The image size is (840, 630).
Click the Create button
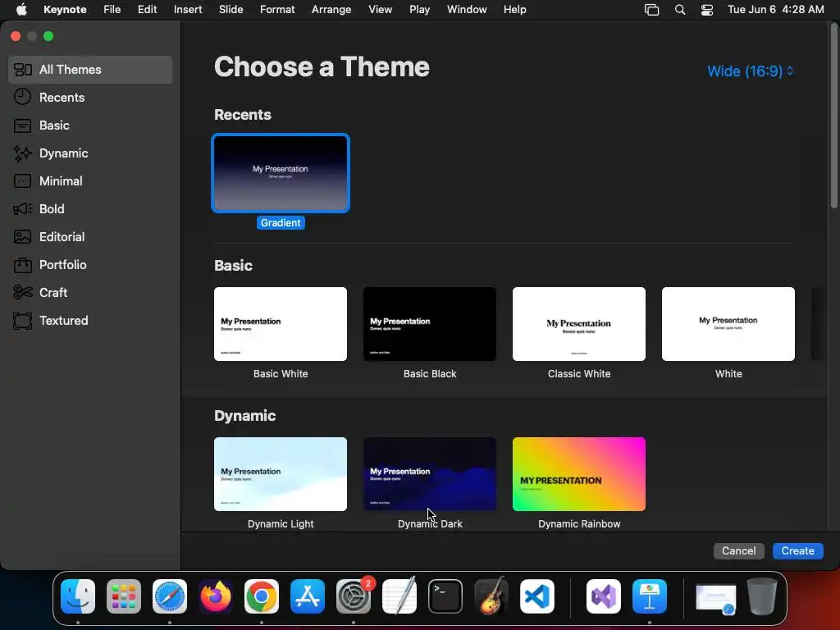click(797, 550)
